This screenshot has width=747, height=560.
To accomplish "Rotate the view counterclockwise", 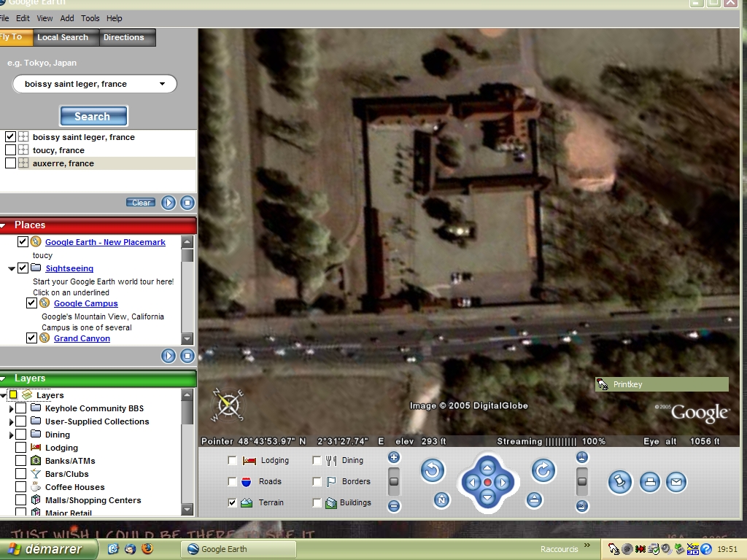I will (433, 470).
